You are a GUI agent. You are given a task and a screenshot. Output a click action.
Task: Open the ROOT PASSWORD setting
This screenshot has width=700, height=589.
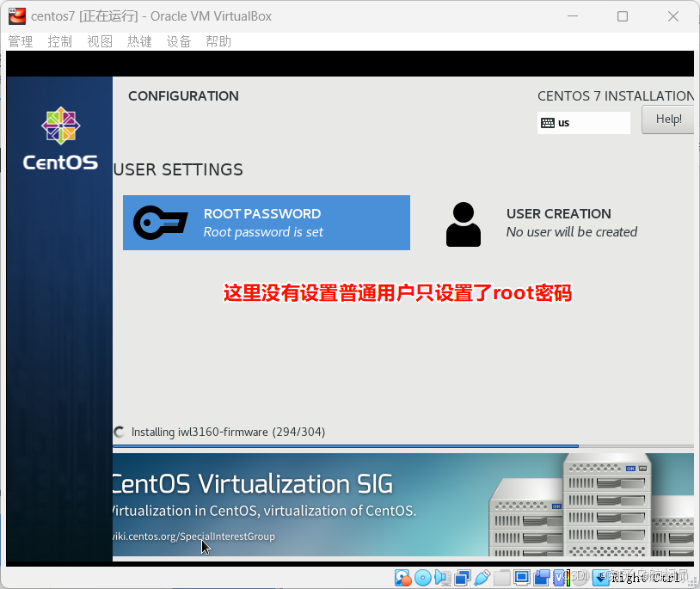[x=267, y=223]
